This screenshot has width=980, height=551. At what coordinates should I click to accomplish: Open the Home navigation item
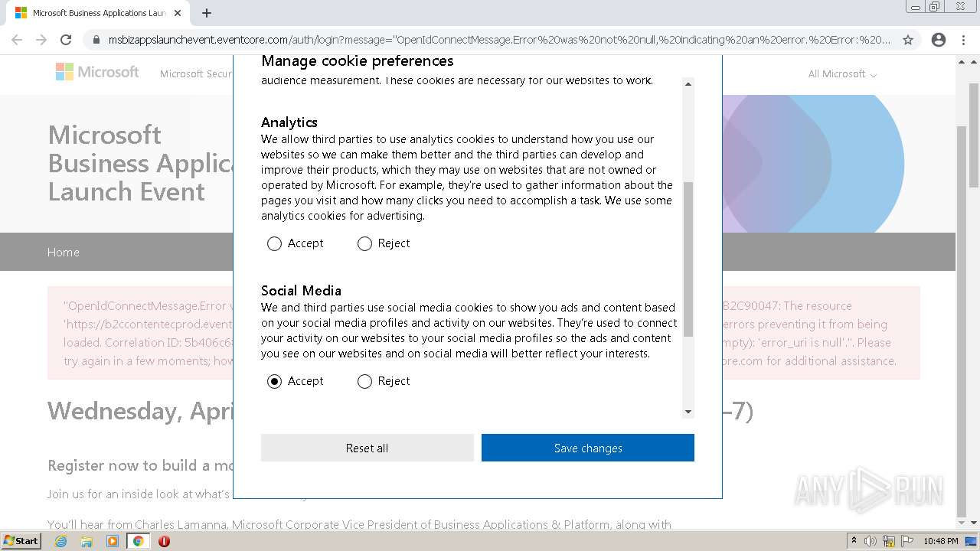coord(63,252)
